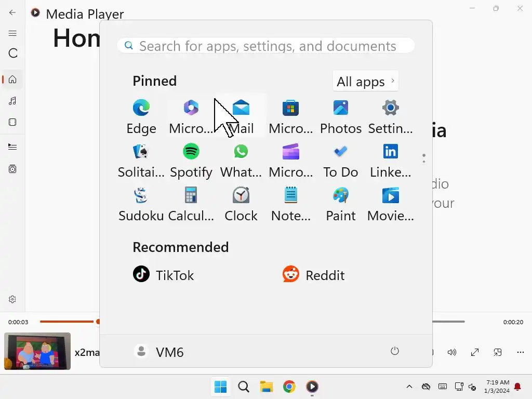Select Media Player taskbar icon

tap(312, 387)
